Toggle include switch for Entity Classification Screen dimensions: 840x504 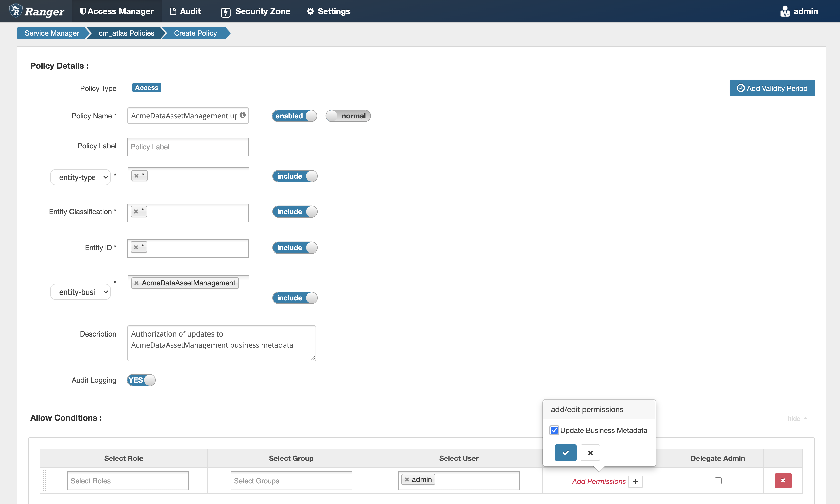[x=295, y=212]
